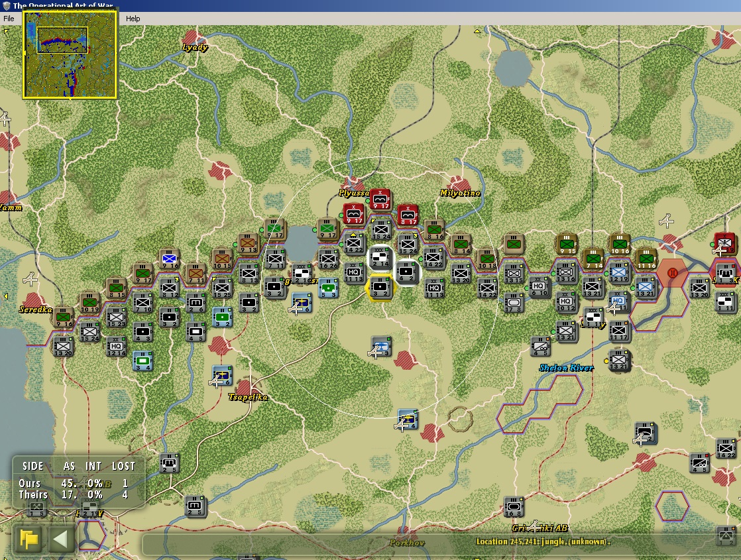Select the green enemy unit 9 15
Viewport: 741px width, 560px height.
[x=567, y=245]
